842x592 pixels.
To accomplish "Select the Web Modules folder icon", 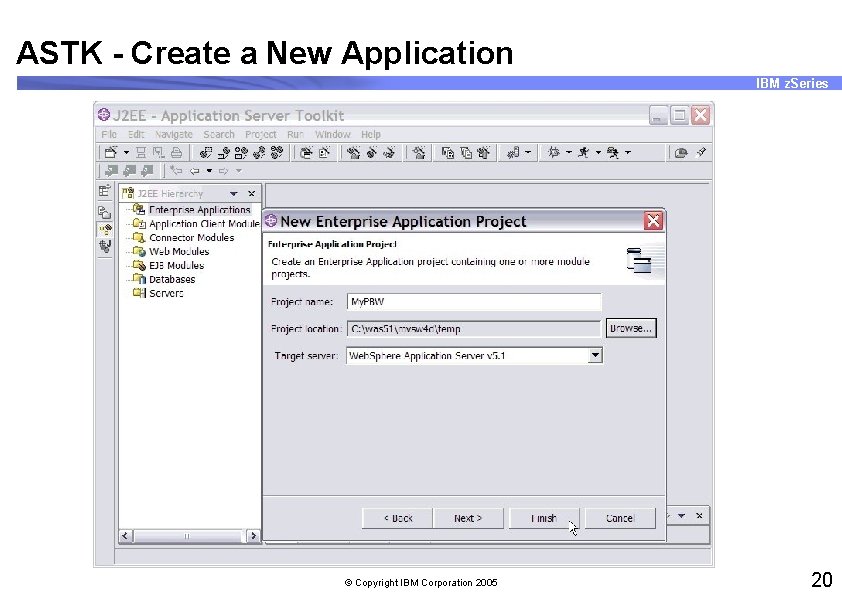I will [x=140, y=252].
